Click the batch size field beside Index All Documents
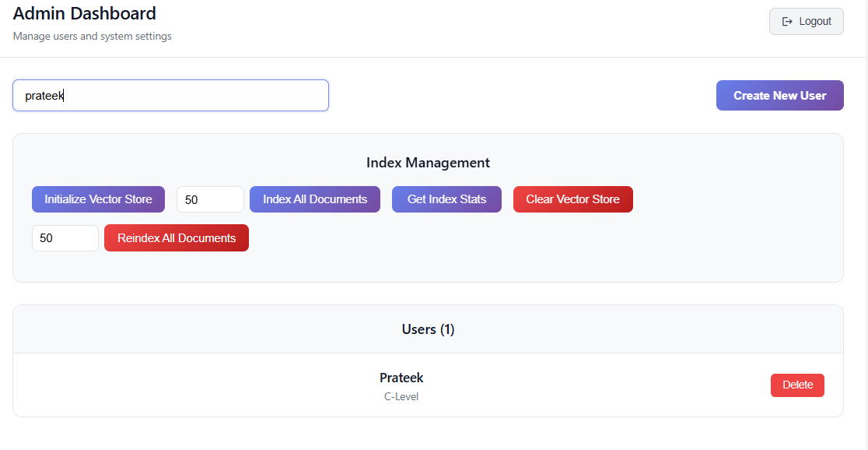This screenshot has height=450, width=868. (x=210, y=199)
